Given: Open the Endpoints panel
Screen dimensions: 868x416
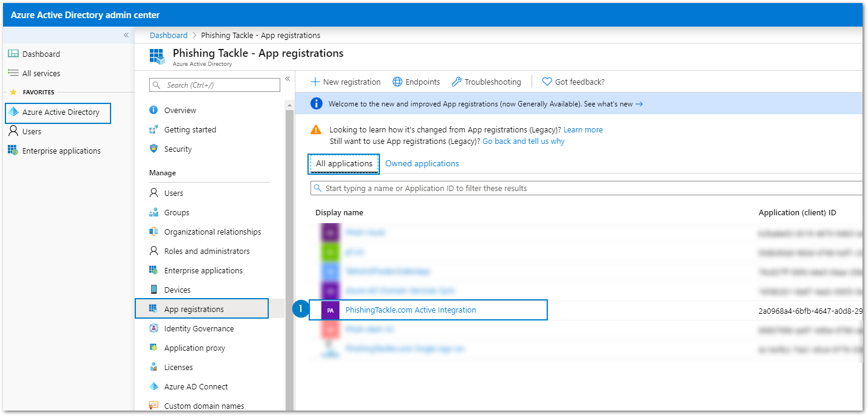Looking at the screenshot, I should point(416,82).
